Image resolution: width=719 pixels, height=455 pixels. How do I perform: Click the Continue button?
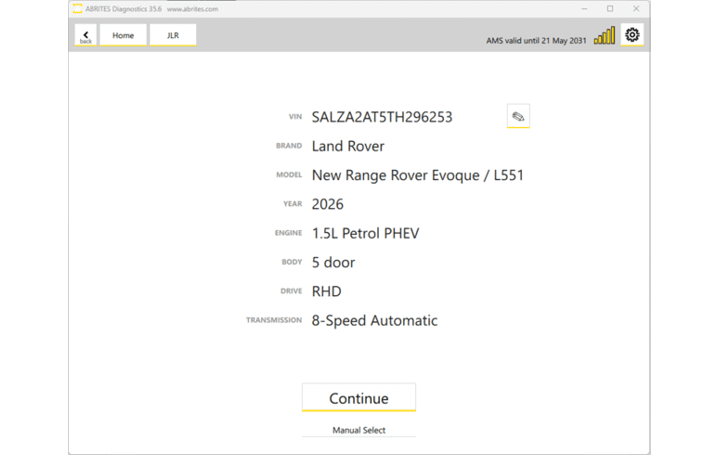point(359,398)
